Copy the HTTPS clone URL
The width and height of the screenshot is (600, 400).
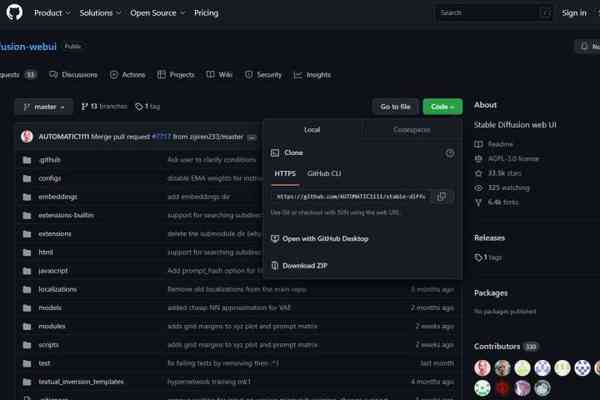click(441, 197)
